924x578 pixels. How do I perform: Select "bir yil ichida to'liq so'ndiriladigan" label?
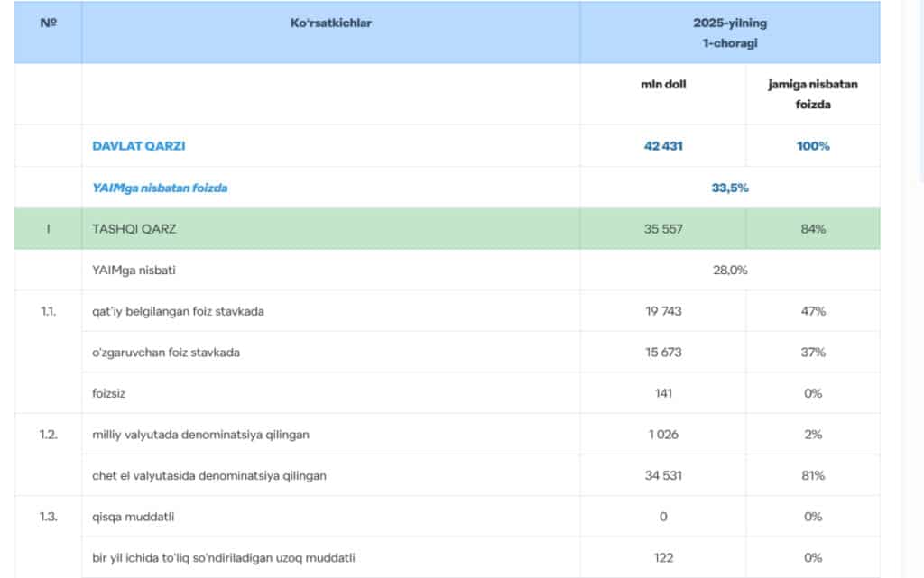181,558
